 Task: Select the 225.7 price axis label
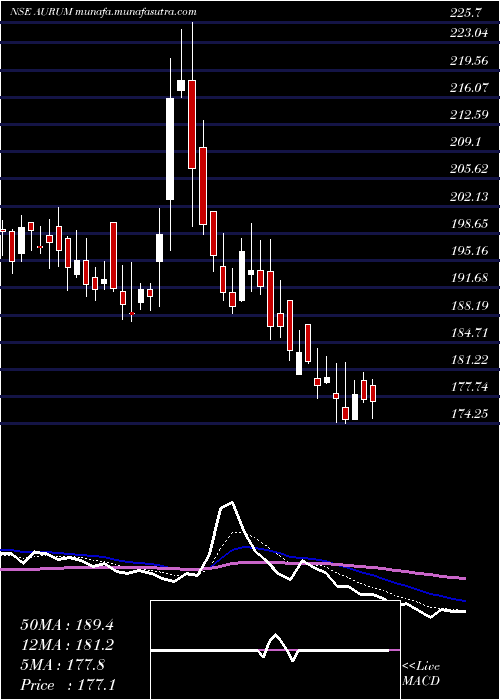click(x=466, y=13)
